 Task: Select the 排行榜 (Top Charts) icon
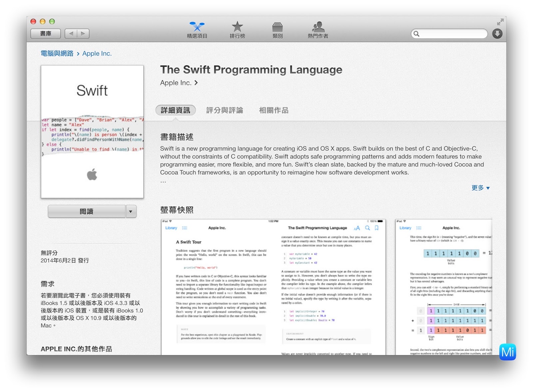coord(238,29)
